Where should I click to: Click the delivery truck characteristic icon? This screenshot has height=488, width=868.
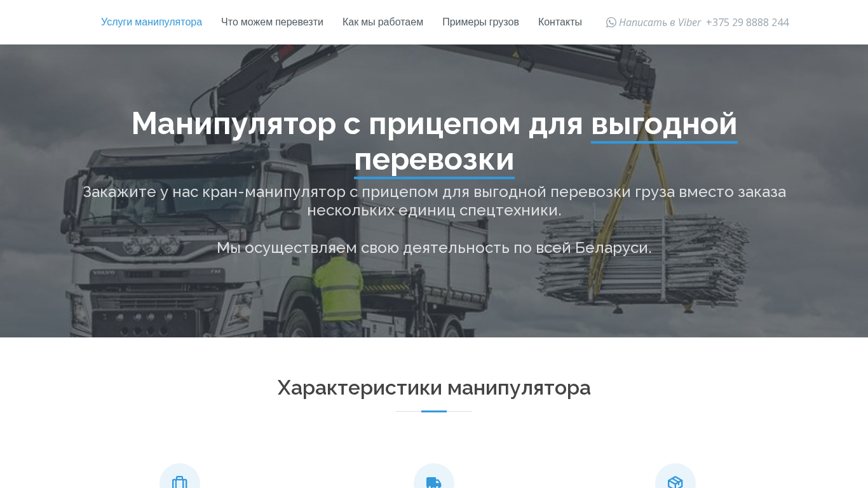pos(434,482)
